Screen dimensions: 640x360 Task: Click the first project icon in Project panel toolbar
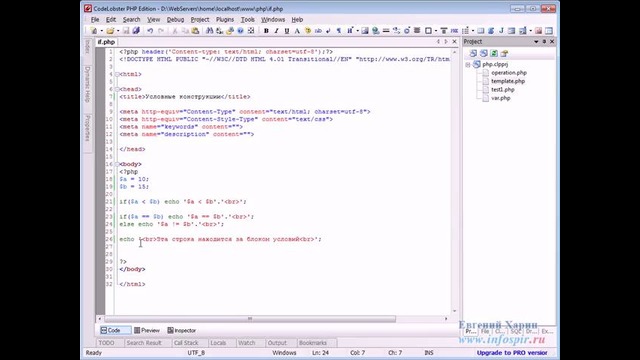pyautogui.click(x=473, y=53)
